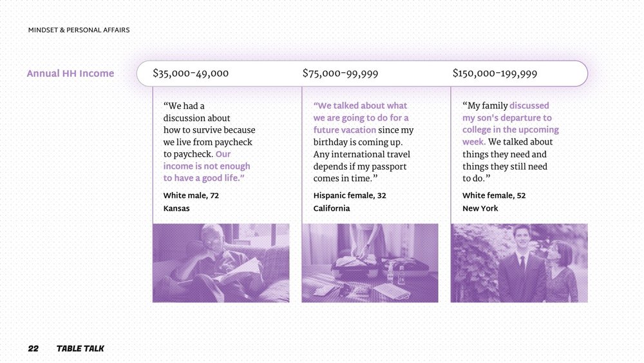644x363 pixels.
Task: Click the 'White male, 72' attribution
Action: 191,195
